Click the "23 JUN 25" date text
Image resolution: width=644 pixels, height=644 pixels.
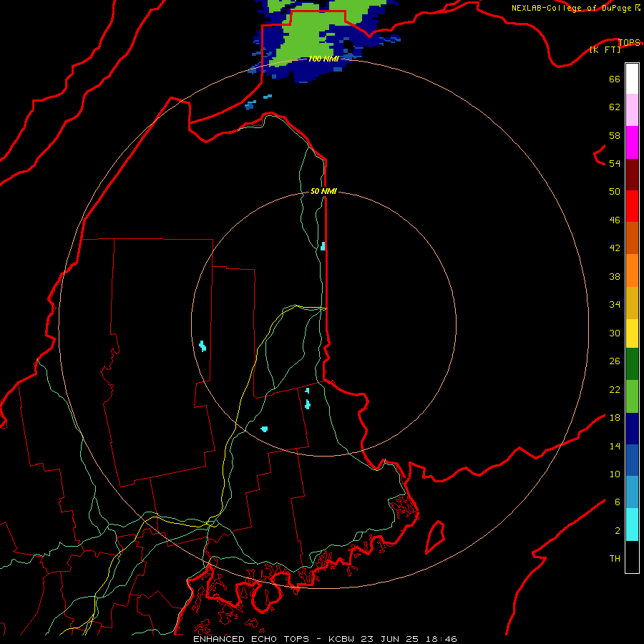click(390, 639)
